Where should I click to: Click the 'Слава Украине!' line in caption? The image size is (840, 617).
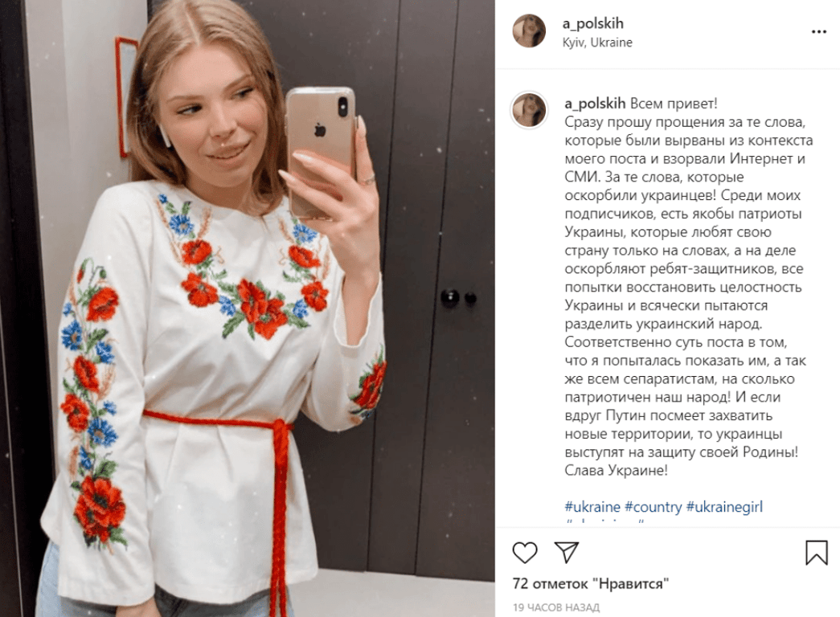pyautogui.click(x=616, y=470)
